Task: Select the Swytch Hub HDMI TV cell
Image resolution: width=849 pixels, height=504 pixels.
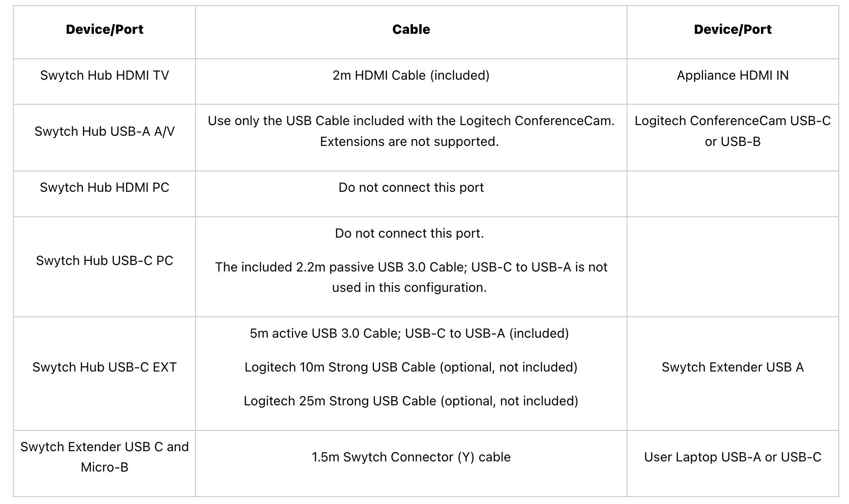Action: tap(104, 76)
